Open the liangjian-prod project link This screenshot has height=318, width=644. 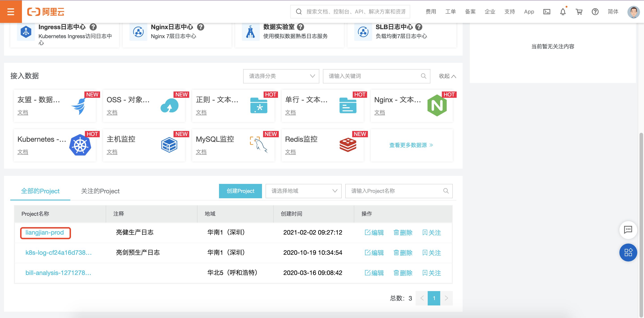(x=45, y=233)
